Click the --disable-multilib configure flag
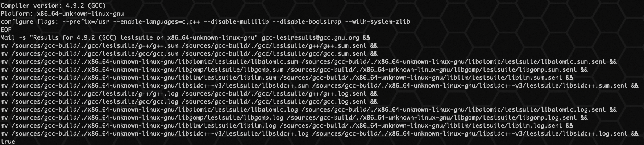 pos(236,21)
